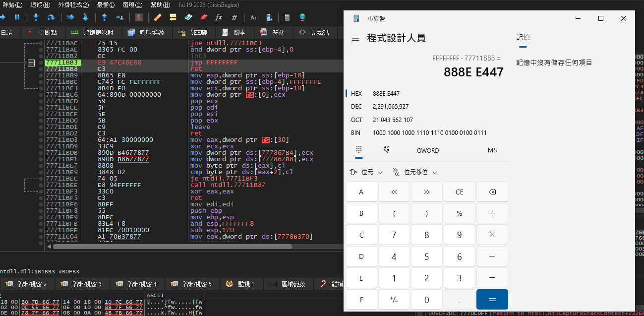The height and width of the screenshot is (316, 644).
Task: Open the 最愛(I) menu
Action: click(x=106, y=5)
